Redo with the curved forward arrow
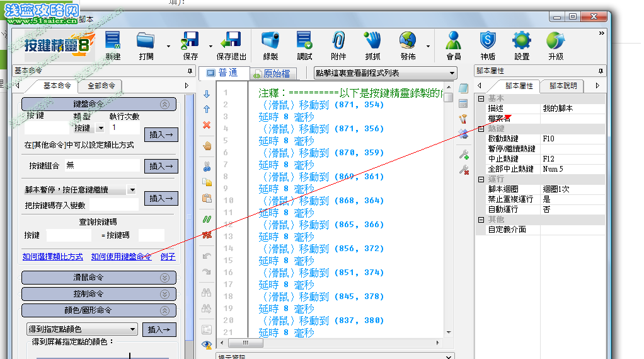This screenshot has height=359, width=644. [x=207, y=271]
